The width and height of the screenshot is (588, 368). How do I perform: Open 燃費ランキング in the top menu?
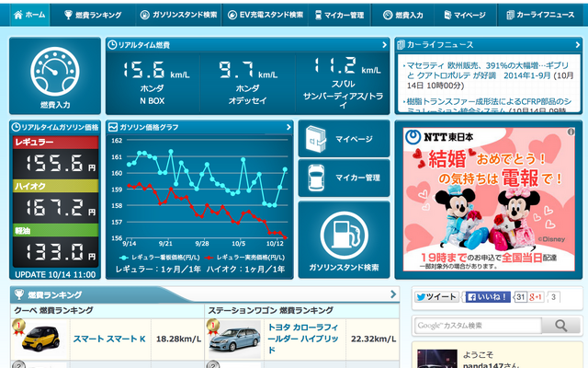coord(93,15)
